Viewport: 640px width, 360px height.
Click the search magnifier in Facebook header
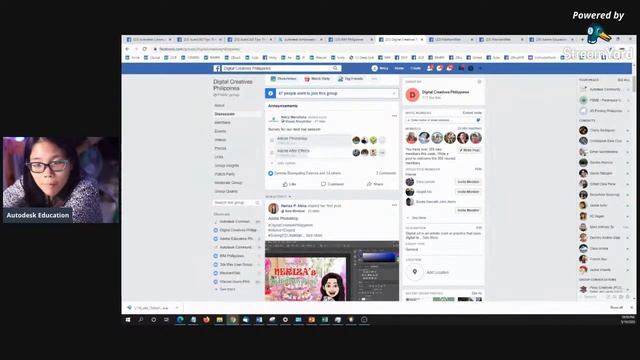coord(335,68)
